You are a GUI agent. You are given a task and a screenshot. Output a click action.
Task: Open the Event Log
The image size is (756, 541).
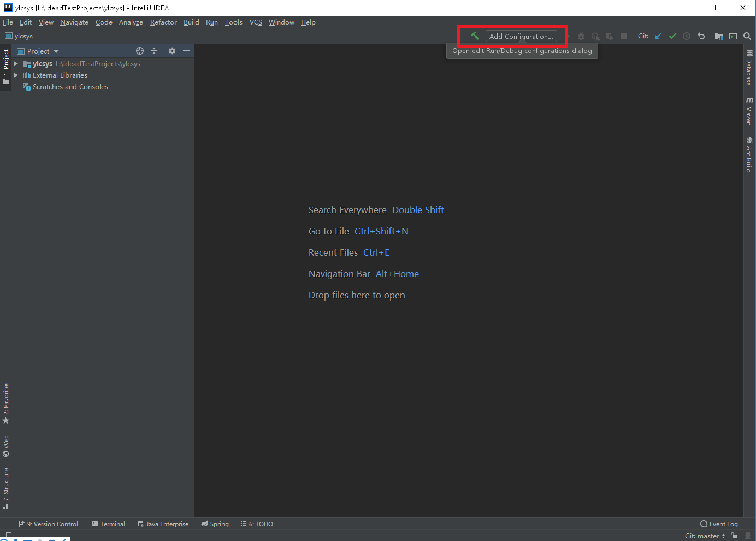pos(719,524)
